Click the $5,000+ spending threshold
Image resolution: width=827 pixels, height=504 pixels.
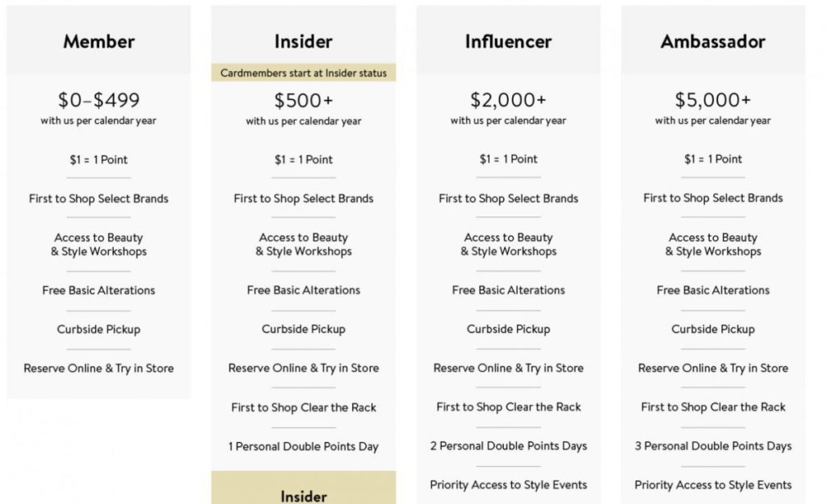(712, 99)
